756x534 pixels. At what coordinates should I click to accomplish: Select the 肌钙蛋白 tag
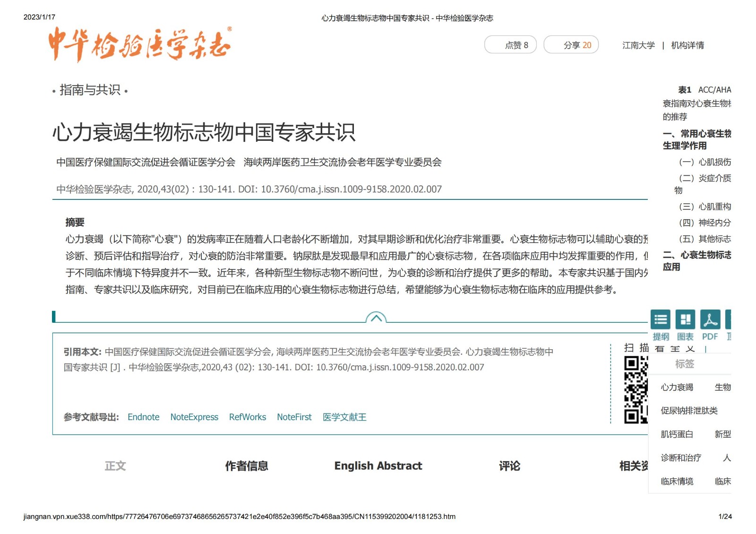[677, 434]
